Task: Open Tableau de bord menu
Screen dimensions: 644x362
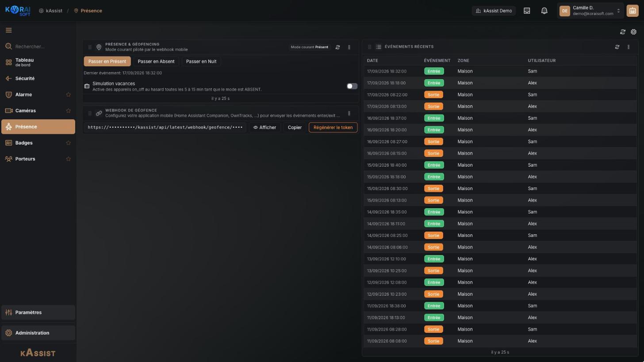Action: [x=38, y=62]
